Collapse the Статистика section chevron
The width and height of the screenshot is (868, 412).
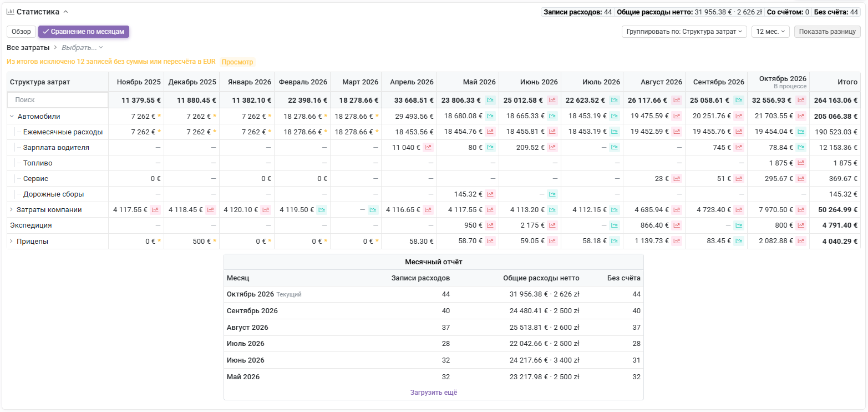pyautogui.click(x=65, y=12)
